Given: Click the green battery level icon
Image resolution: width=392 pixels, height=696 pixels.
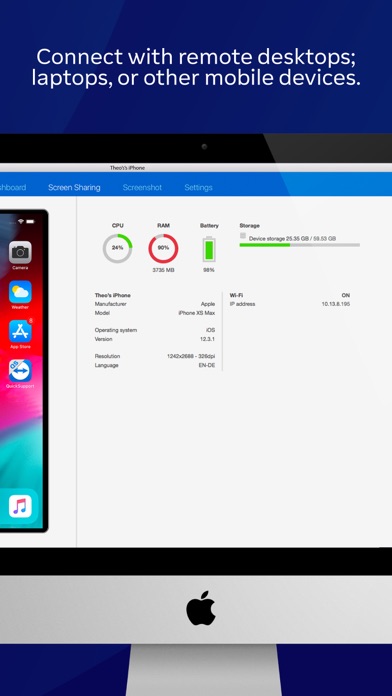Looking at the screenshot, I should [x=209, y=249].
